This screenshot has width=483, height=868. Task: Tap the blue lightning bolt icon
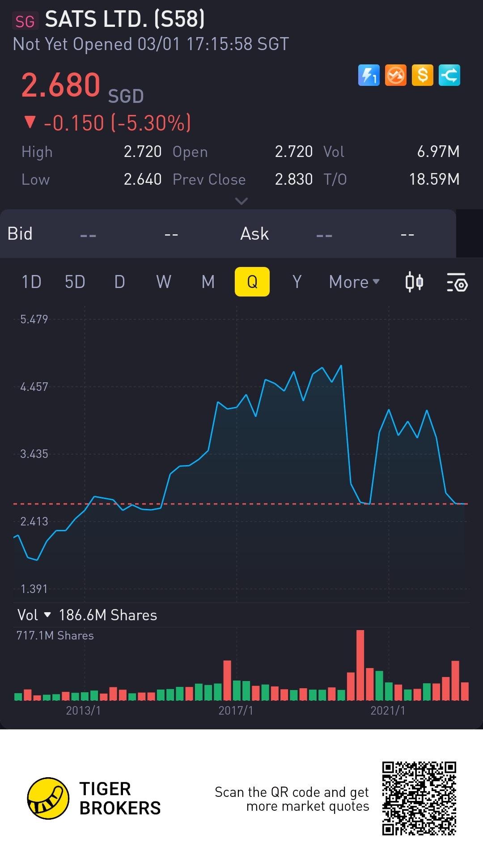[369, 75]
